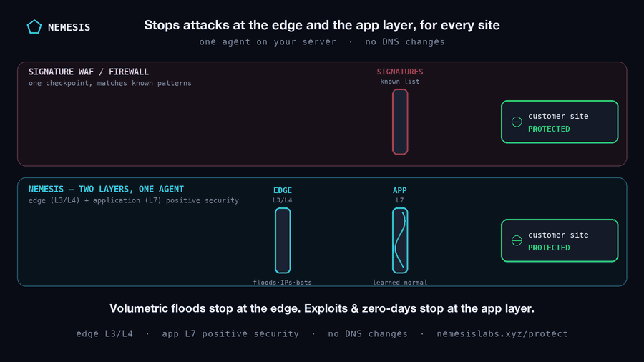Viewport: 644px width, 362px height.
Task: Click the cyan "EDGE" label
Action: coord(283,190)
